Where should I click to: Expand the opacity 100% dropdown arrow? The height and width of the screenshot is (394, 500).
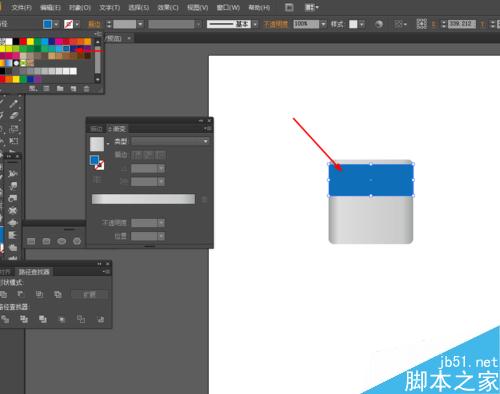pos(323,24)
